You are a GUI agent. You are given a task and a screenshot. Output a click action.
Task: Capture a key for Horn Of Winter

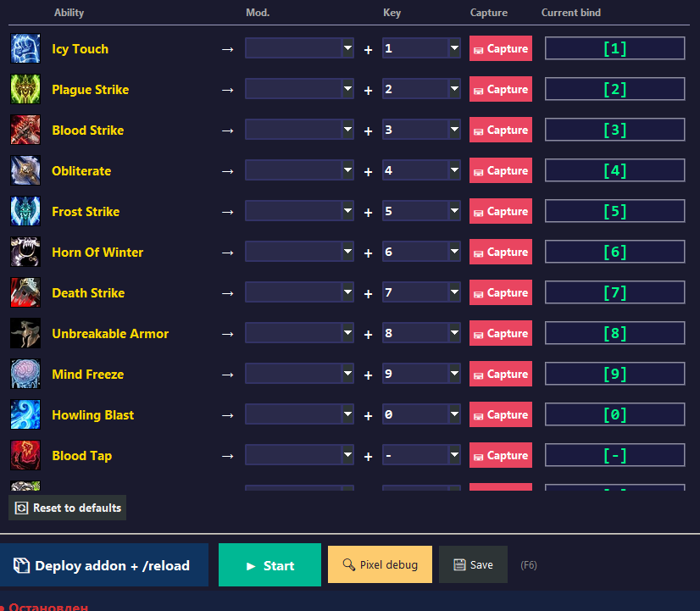(501, 252)
